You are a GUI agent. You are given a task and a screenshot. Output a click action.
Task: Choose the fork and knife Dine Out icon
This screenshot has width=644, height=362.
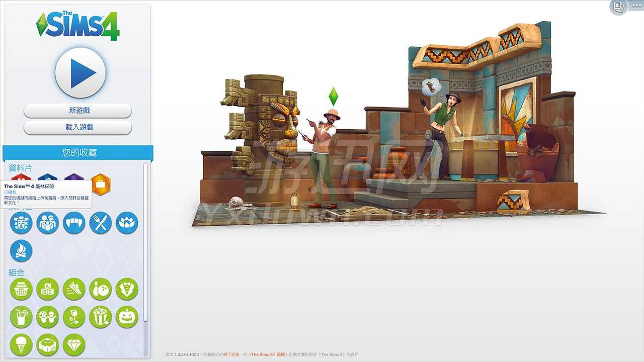pyautogui.click(x=101, y=223)
